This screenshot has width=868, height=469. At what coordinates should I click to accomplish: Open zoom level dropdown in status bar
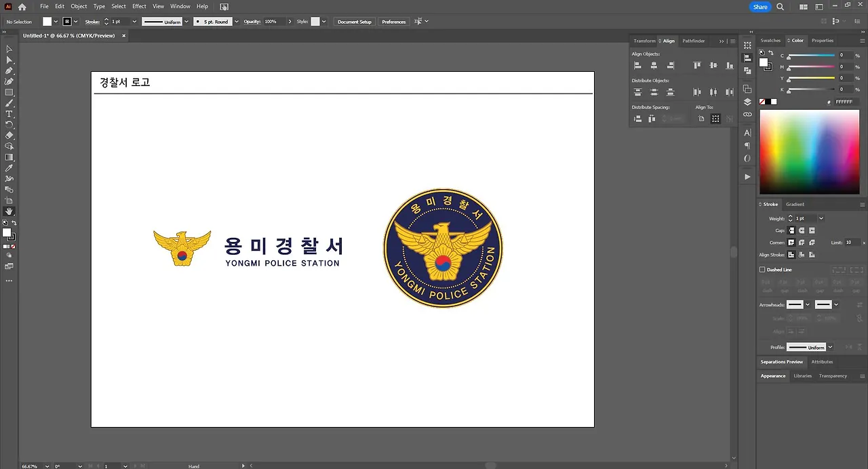[46, 466]
